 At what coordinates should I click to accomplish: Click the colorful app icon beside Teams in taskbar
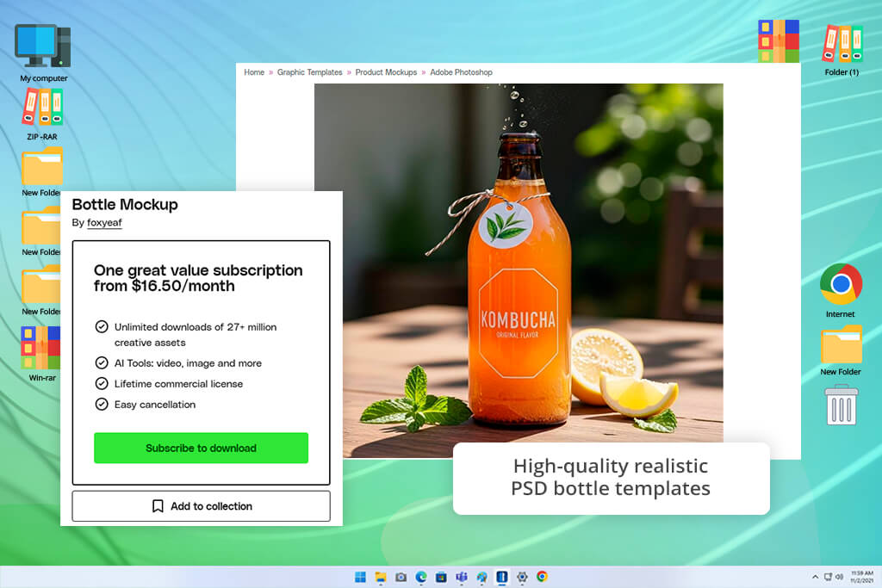[x=482, y=577]
